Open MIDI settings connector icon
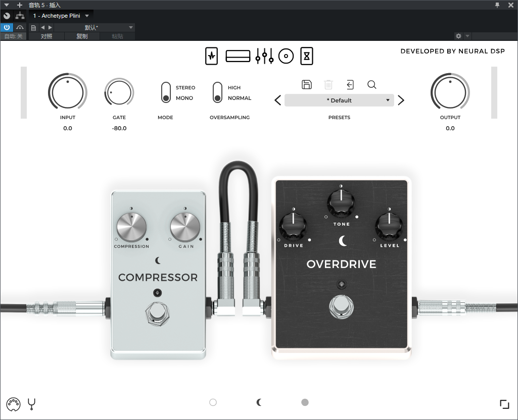The height and width of the screenshot is (420, 518). pos(14,404)
